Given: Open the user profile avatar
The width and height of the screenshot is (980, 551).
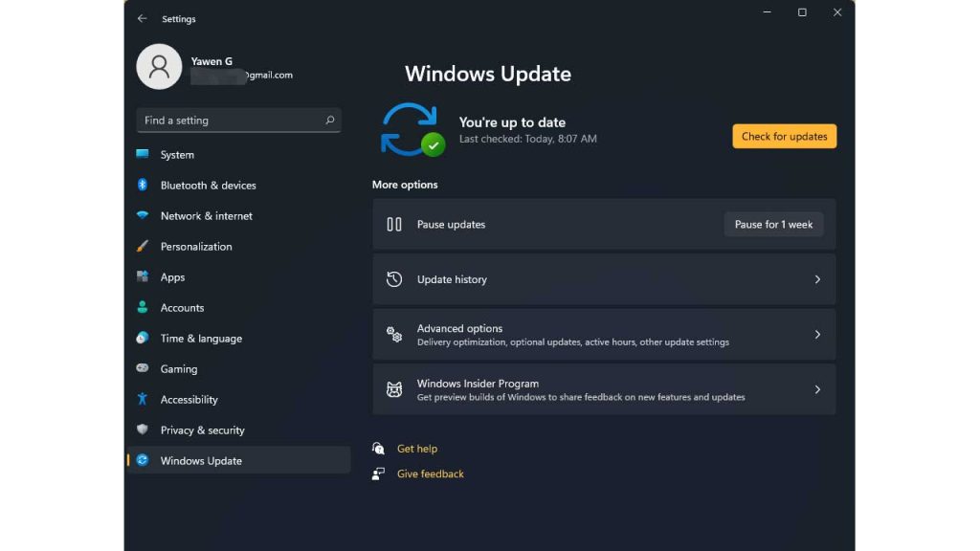Looking at the screenshot, I should (159, 66).
